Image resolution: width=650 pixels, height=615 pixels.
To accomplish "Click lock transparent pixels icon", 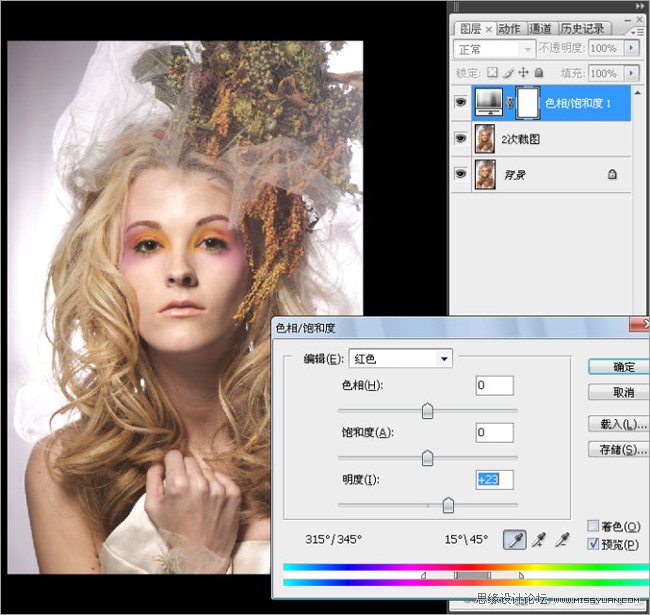I will 492,73.
